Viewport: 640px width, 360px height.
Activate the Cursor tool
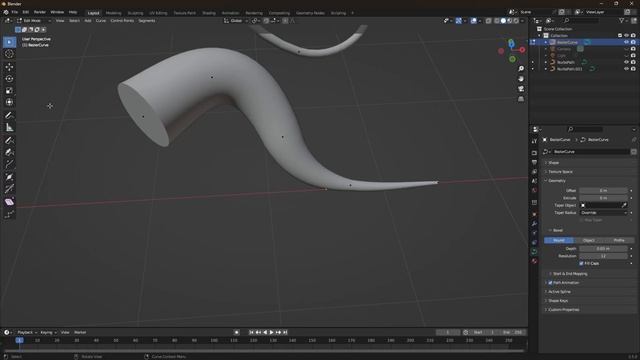pyautogui.click(x=9, y=54)
